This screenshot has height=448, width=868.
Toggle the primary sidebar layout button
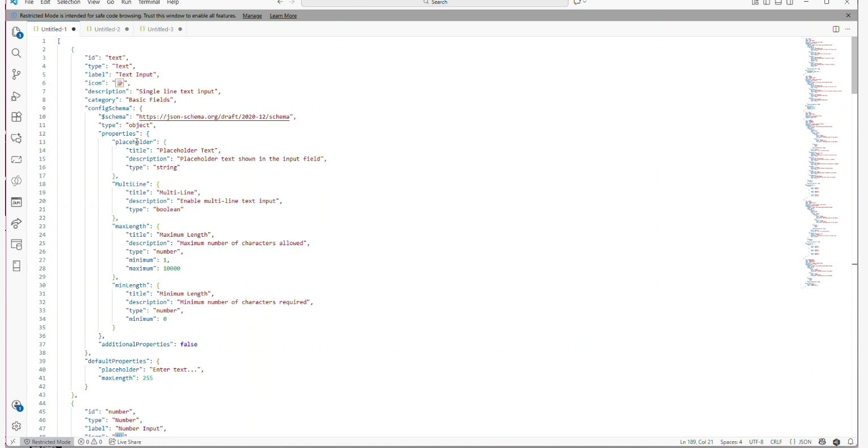pos(767,3)
